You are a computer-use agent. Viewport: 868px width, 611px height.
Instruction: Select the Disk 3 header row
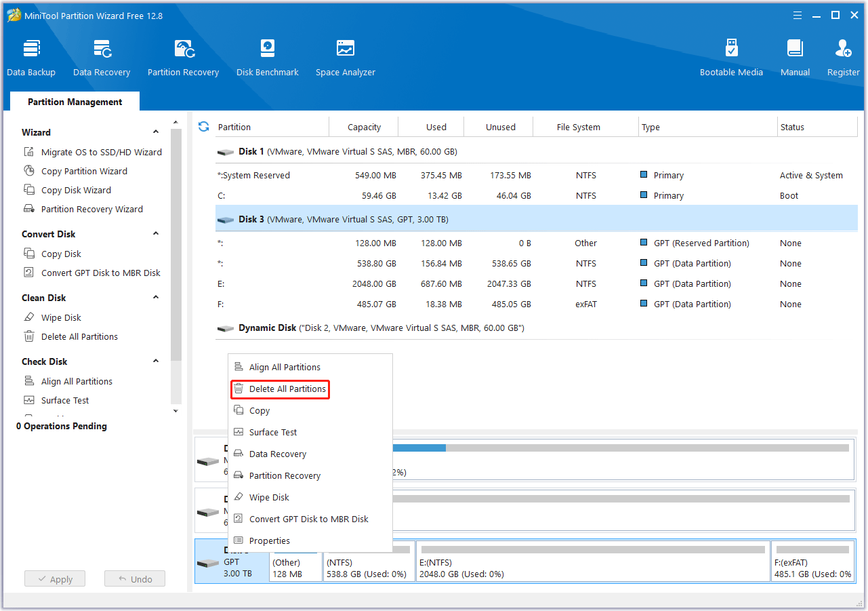point(536,220)
